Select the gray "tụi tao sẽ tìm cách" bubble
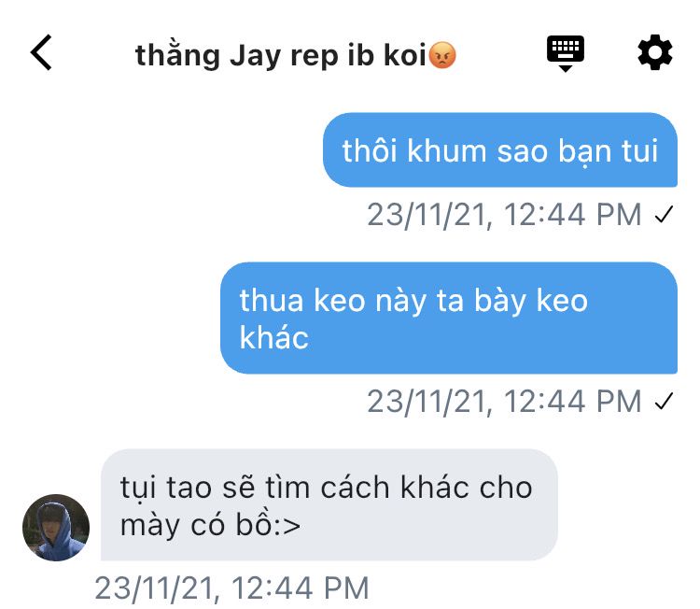Image resolution: width=700 pixels, height=609 pixels. pyautogui.click(x=329, y=504)
